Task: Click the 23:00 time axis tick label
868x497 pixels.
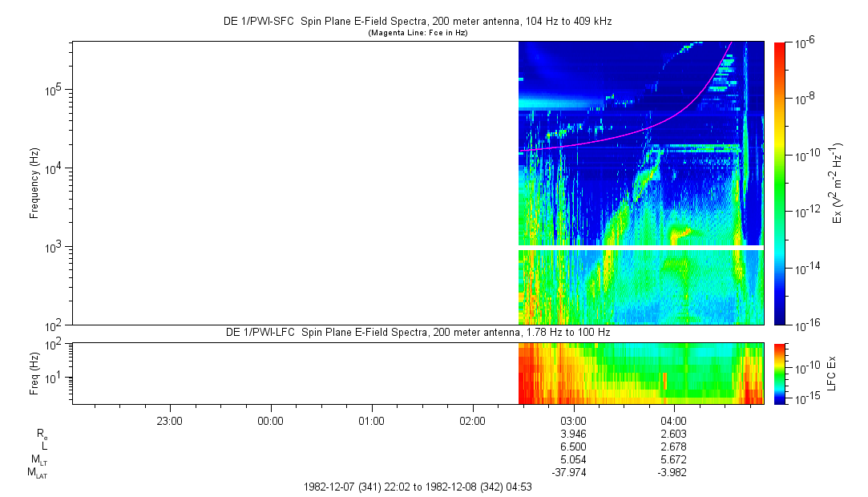Action: click(x=170, y=421)
